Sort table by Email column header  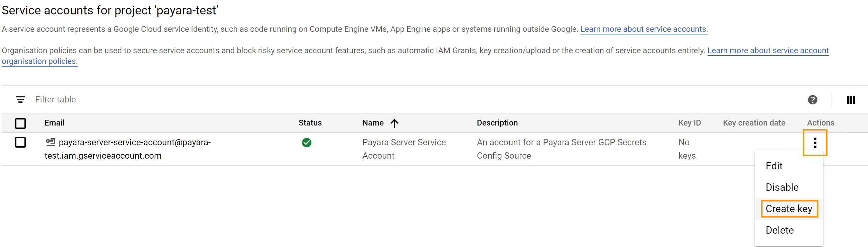[x=54, y=123]
